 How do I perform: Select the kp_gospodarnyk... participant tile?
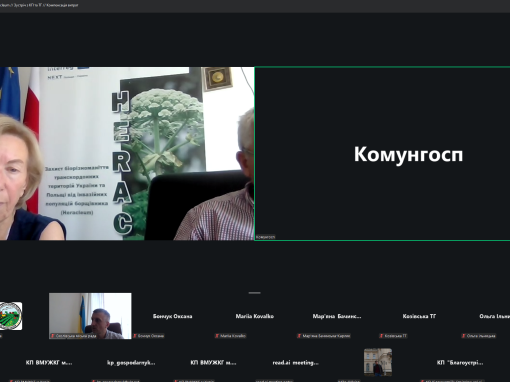[131, 362]
